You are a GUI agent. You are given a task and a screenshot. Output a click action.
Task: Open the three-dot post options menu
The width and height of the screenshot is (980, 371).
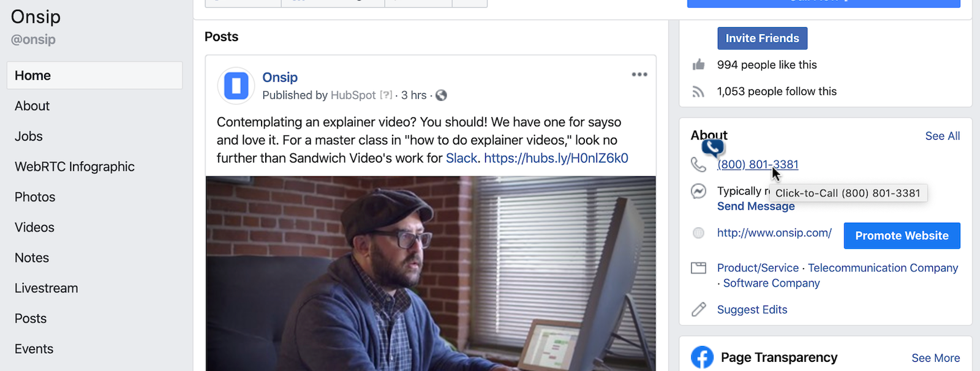[x=639, y=74]
